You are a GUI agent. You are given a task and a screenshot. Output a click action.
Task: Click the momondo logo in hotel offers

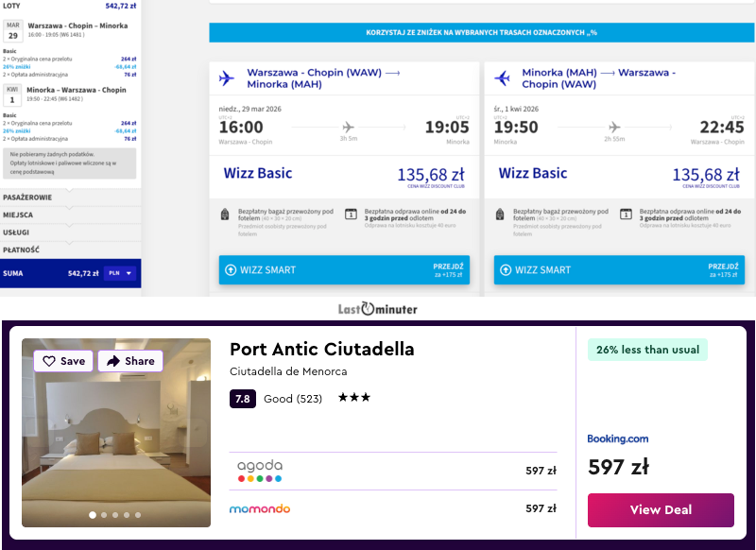tap(260, 508)
